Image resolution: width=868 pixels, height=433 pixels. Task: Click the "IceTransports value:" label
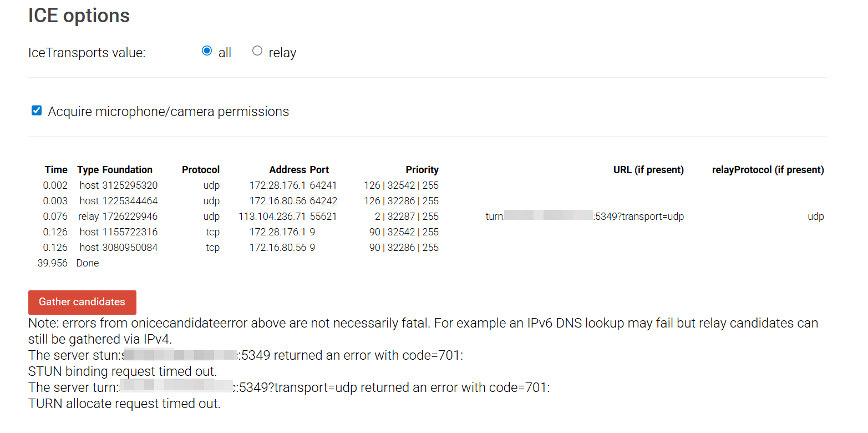coord(87,53)
